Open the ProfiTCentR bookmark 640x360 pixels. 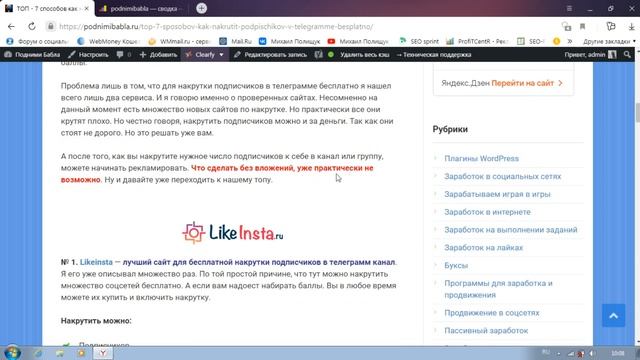pos(477,41)
